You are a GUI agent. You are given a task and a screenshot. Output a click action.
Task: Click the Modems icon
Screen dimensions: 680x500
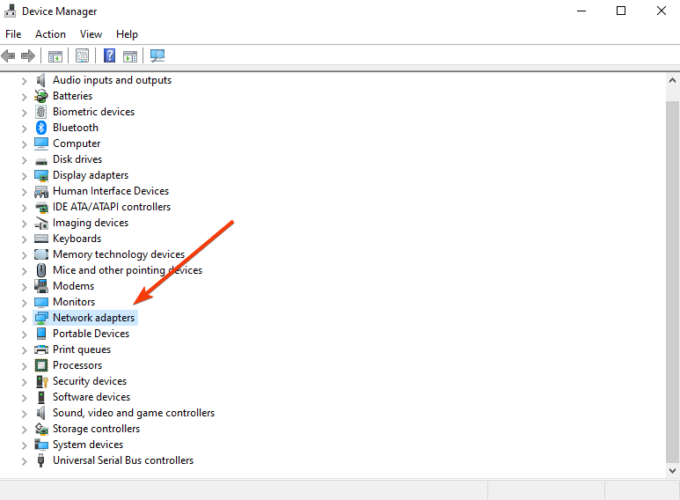click(41, 286)
